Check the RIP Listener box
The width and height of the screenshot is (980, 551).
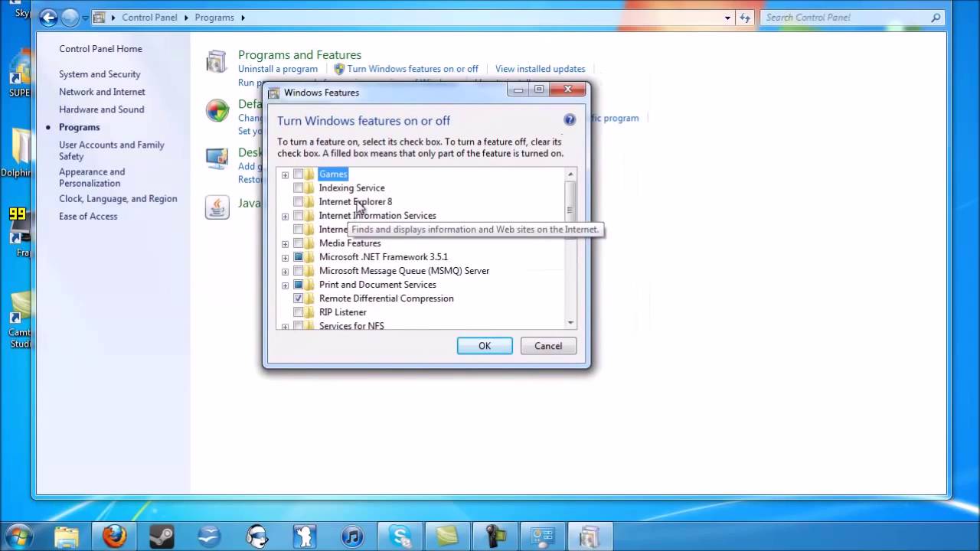coord(299,312)
